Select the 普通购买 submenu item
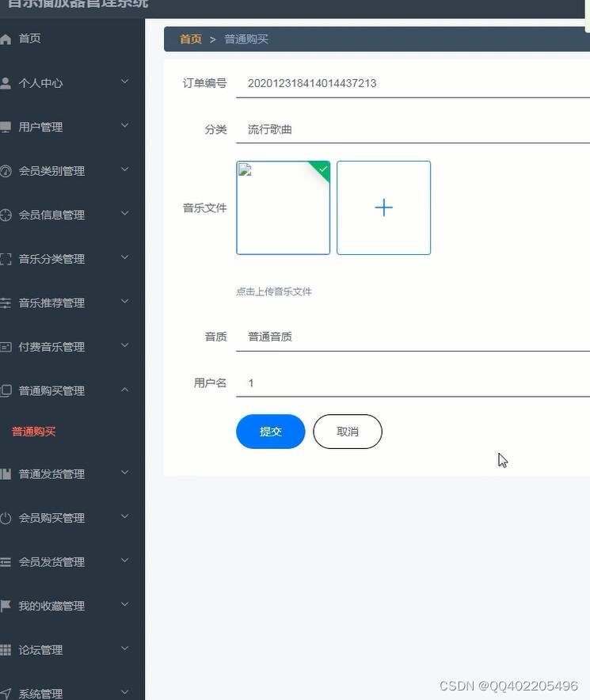Viewport: 590px width, 700px height. [x=33, y=432]
